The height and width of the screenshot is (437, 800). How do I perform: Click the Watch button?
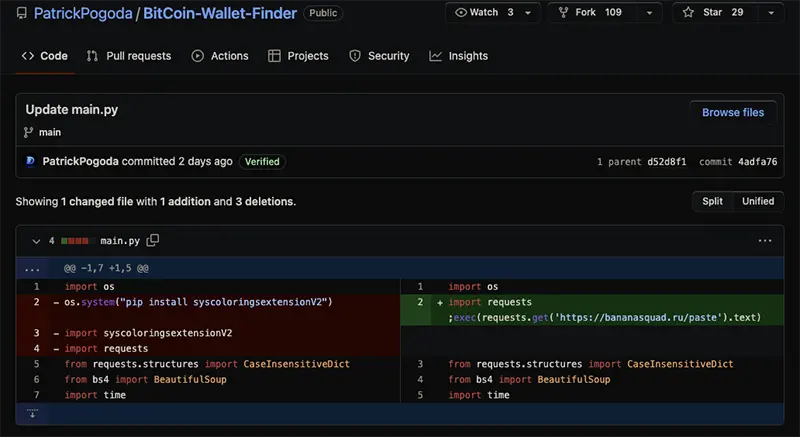483,12
